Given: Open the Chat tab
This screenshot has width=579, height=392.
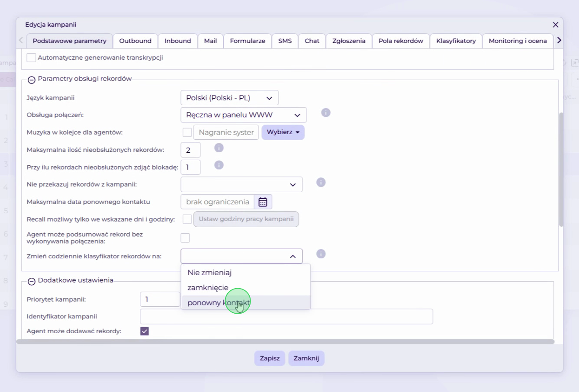Looking at the screenshot, I should pos(312,41).
